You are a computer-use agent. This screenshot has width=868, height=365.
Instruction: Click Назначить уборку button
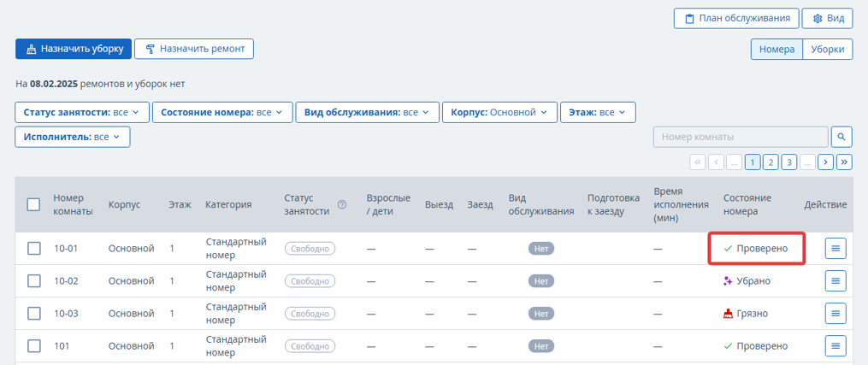coord(74,49)
